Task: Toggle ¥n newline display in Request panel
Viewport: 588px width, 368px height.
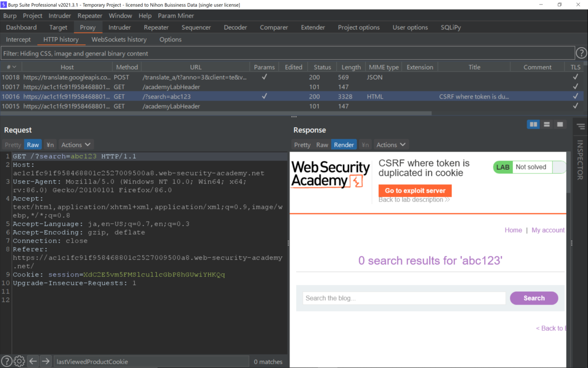Action: (50, 145)
